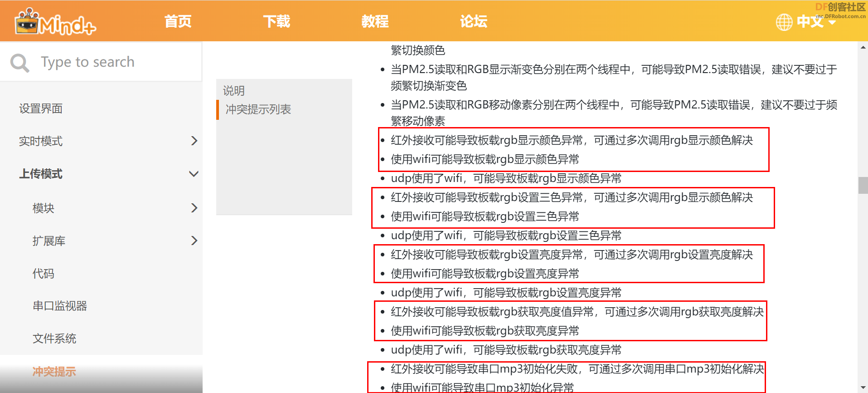Click text udp使用了wifi，可能导致板载rgb设置亮度异常
Image resolution: width=868 pixels, height=393 pixels.
(x=506, y=293)
